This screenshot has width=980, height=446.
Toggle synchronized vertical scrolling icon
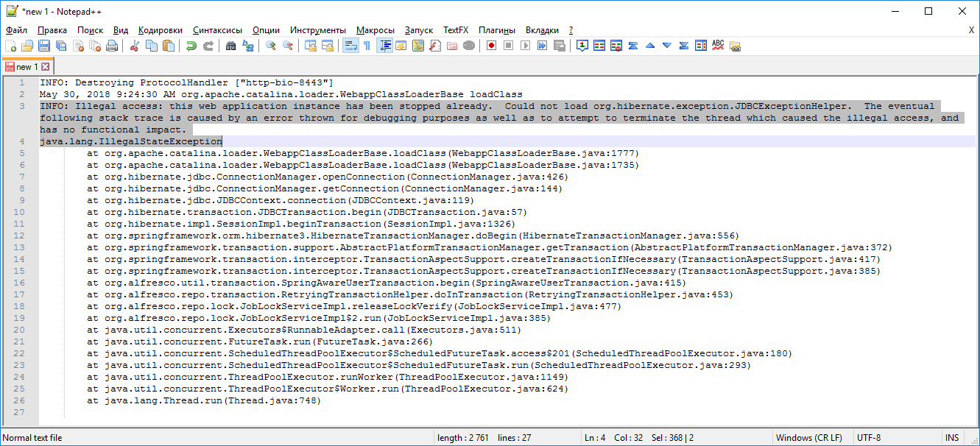coord(311,46)
